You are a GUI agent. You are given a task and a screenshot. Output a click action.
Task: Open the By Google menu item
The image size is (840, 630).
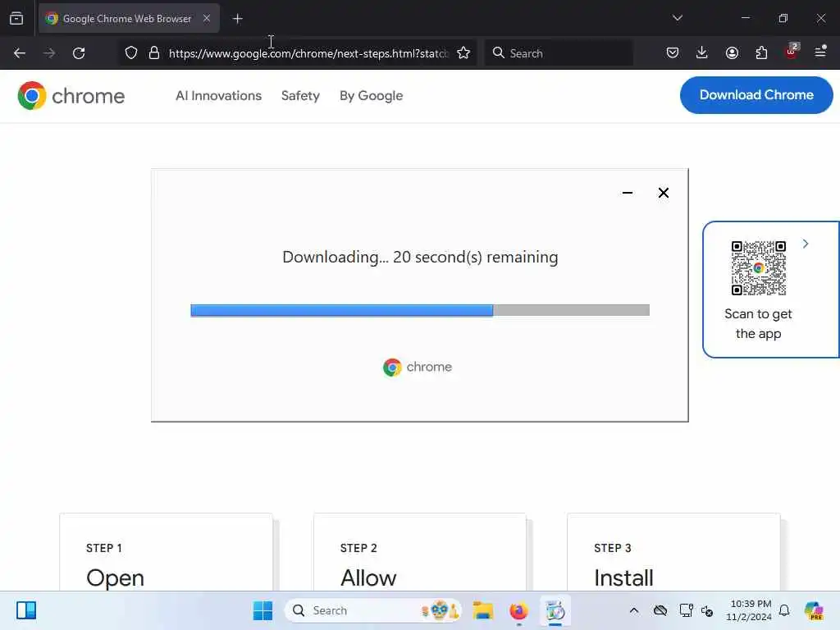(x=372, y=95)
